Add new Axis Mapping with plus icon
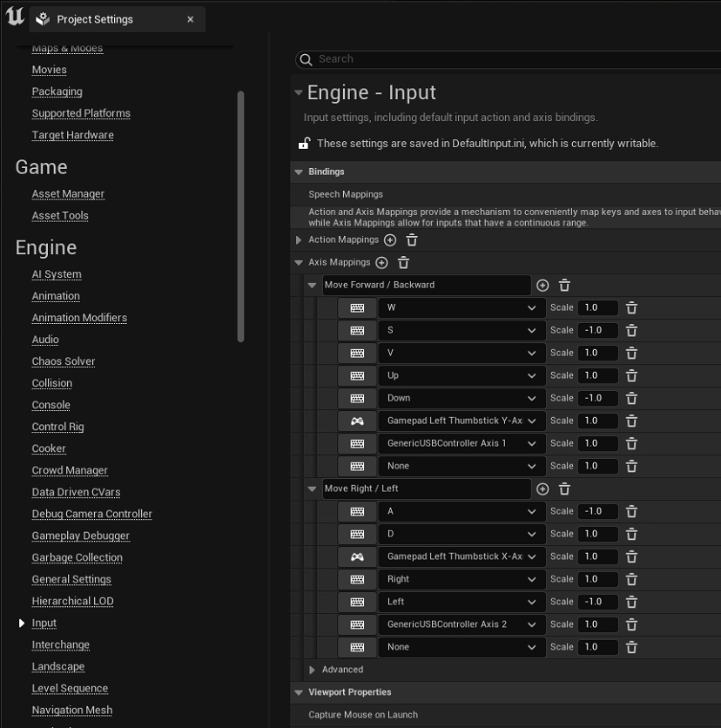The width and height of the screenshot is (721, 728). pos(381,263)
